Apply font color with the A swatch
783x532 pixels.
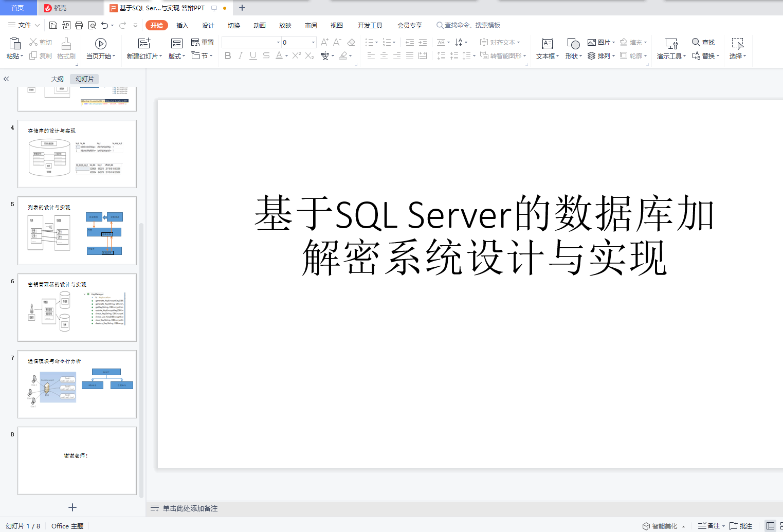coord(279,56)
